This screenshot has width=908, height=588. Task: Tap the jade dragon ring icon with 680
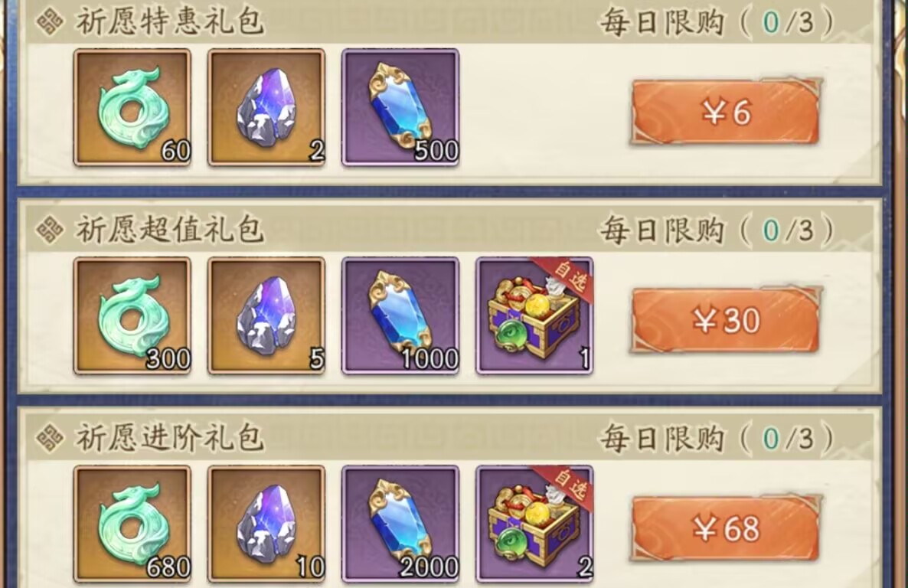click(x=132, y=524)
